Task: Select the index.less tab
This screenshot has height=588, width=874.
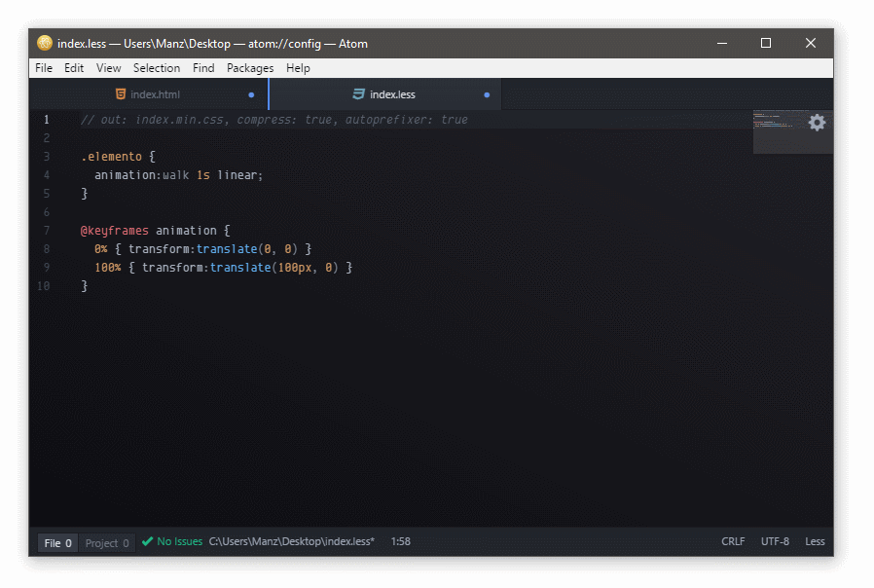Action: [x=385, y=94]
